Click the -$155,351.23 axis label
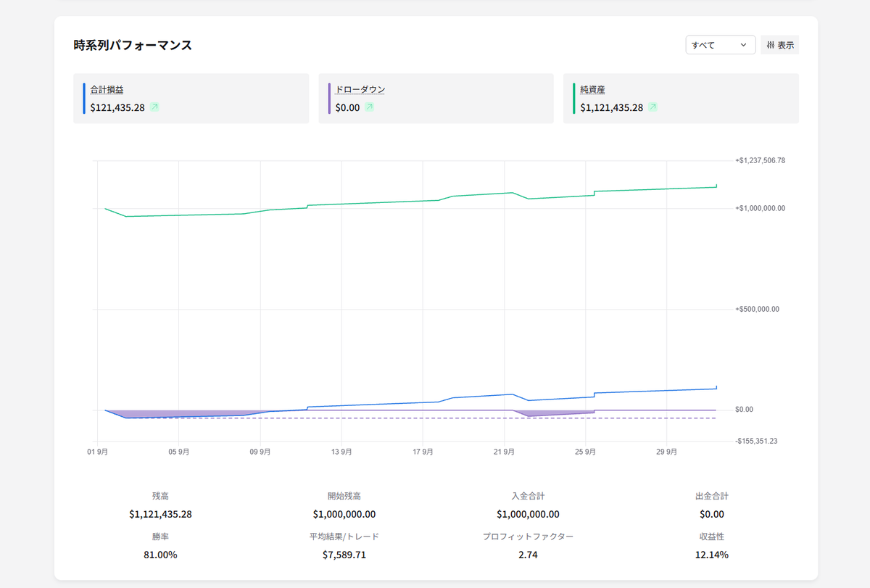The image size is (870, 588). pos(756,441)
